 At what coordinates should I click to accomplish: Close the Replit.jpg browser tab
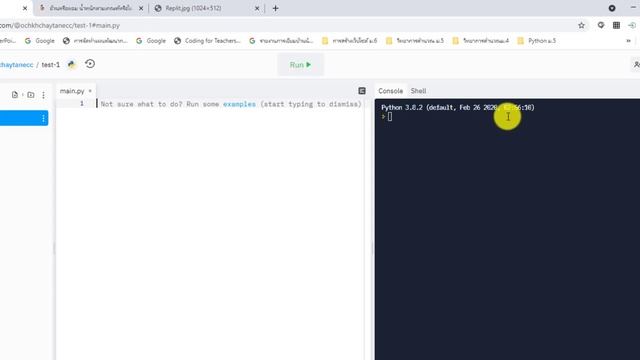[x=257, y=8]
